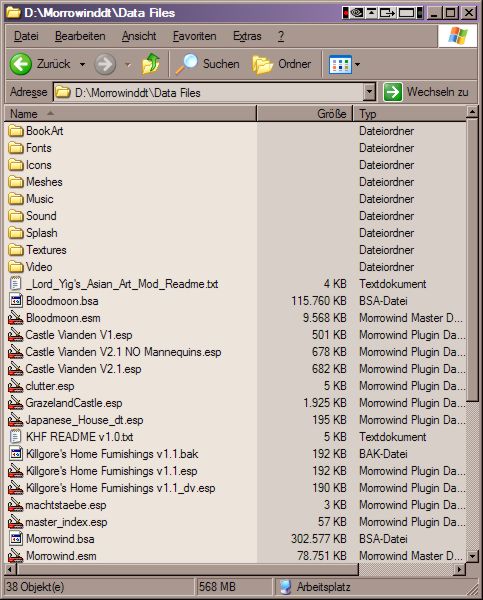The height and width of the screenshot is (600, 483).
Task: Click the vertical scrollbar up arrow
Action: click(x=472, y=112)
